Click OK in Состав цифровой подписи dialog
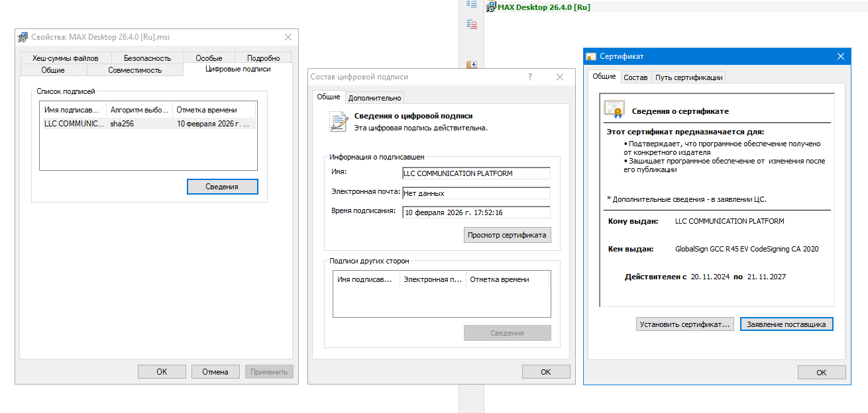 pyautogui.click(x=546, y=371)
